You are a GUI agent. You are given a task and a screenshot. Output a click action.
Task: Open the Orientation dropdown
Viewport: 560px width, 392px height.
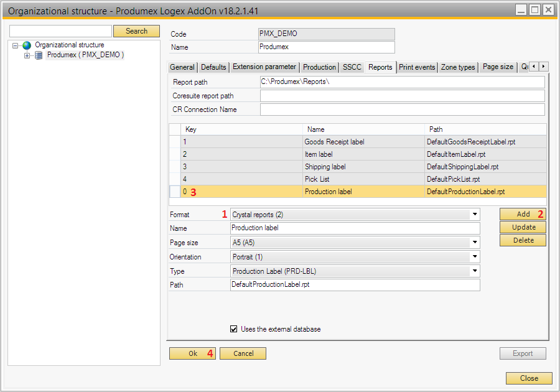pos(475,257)
